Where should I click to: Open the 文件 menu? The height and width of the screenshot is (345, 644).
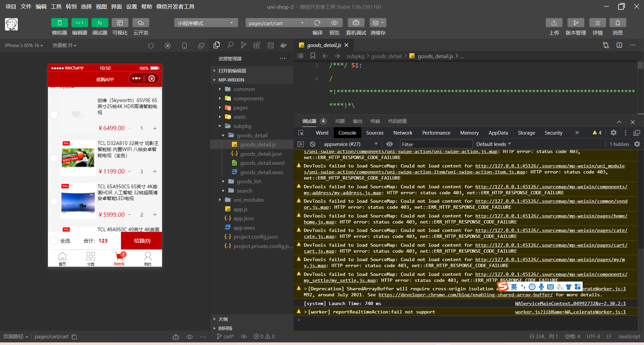tap(26, 7)
